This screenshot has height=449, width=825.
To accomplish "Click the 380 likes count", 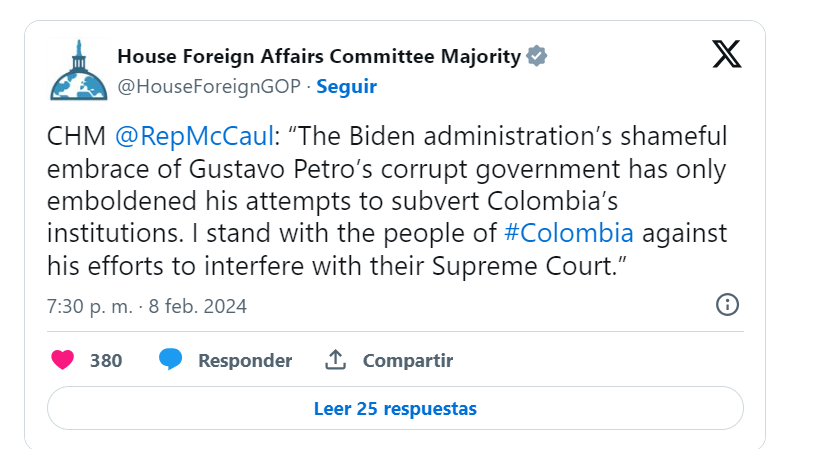I will click(x=106, y=361).
